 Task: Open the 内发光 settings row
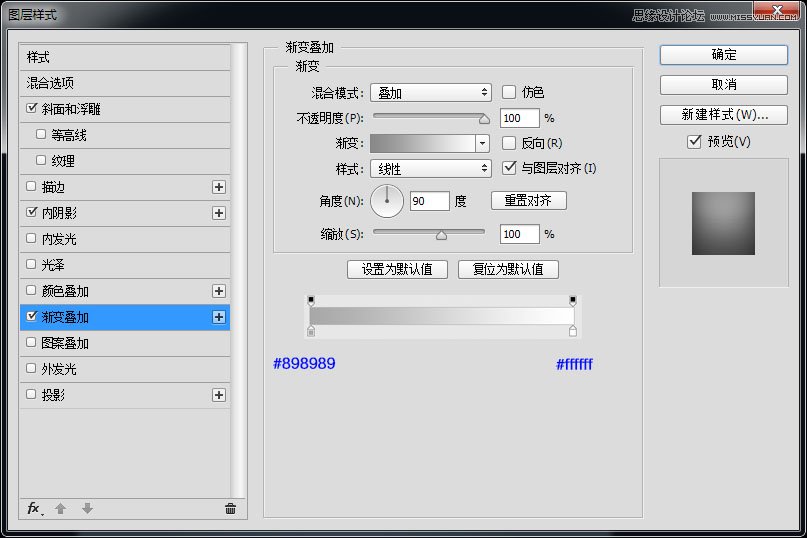click(x=125, y=239)
